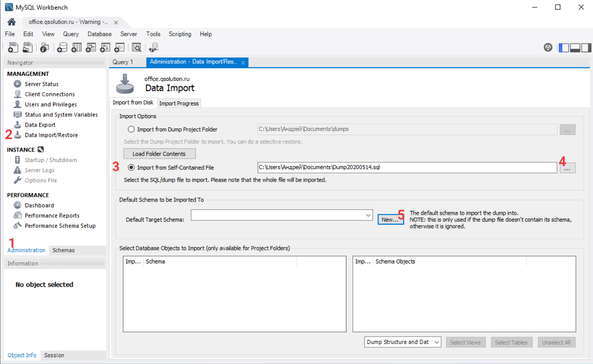Viewport: 593px width, 364px height.
Task: Select Import from Self-Contained File
Action: click(131, 168)
